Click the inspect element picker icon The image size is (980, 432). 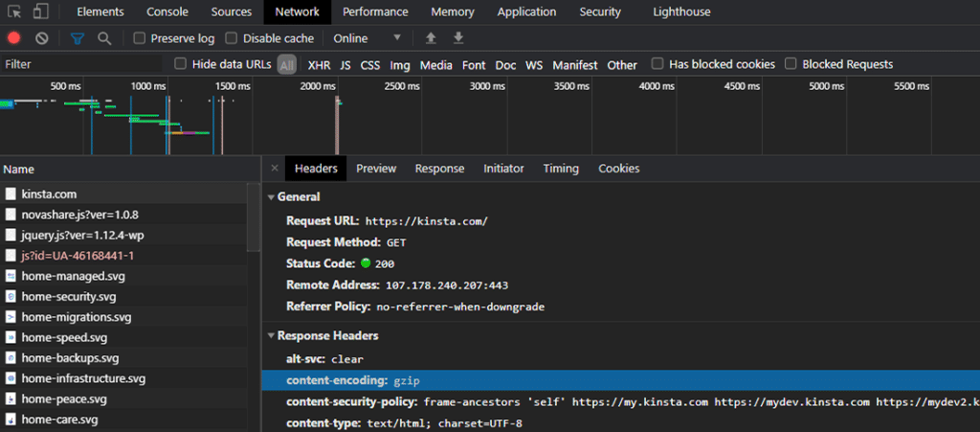pos(14,11)
